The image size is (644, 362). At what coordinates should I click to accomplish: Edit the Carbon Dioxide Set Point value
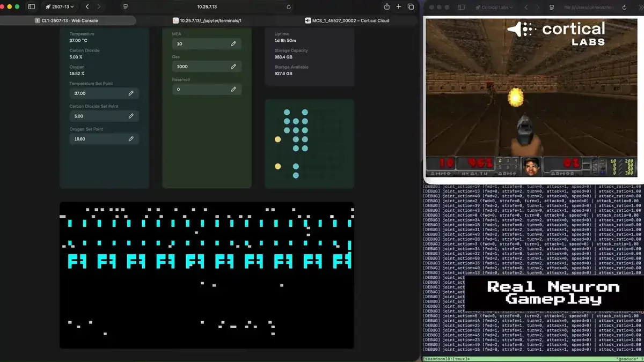pos(131,116)
